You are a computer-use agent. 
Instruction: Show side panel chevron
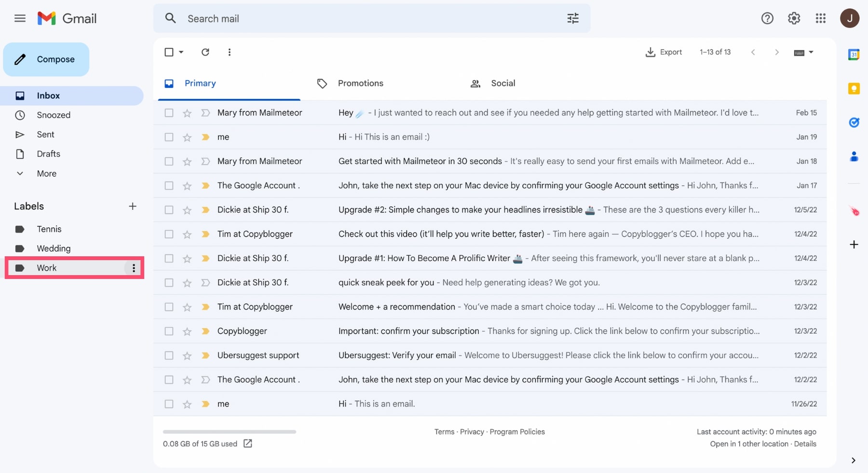tap(854, 460)
